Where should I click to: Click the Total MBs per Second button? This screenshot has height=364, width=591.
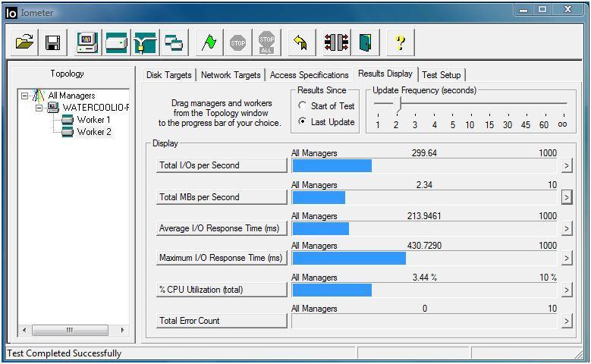tap(222, 197)
